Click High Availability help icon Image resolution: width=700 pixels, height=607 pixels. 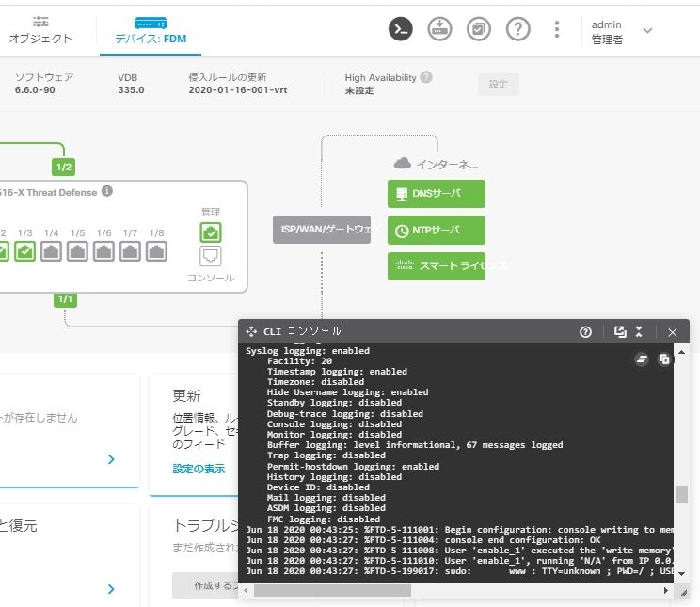(426, 77)
